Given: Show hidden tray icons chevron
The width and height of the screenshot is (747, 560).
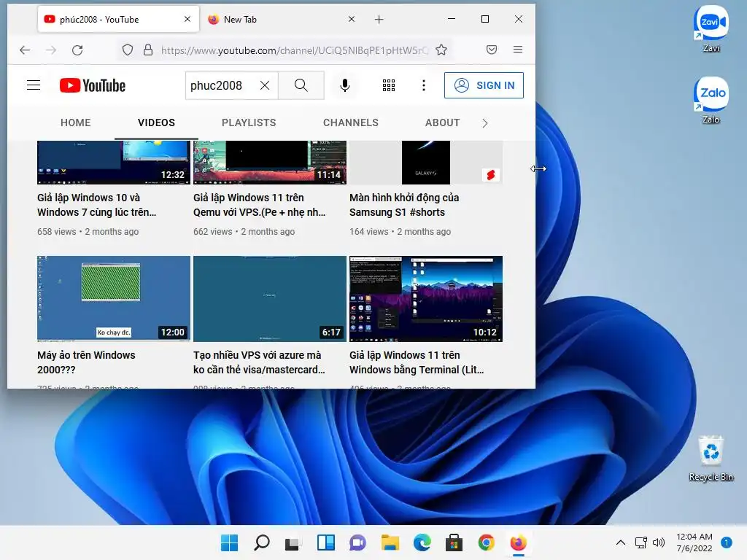Looking at the screenshot, I should [x=620, y=542].
